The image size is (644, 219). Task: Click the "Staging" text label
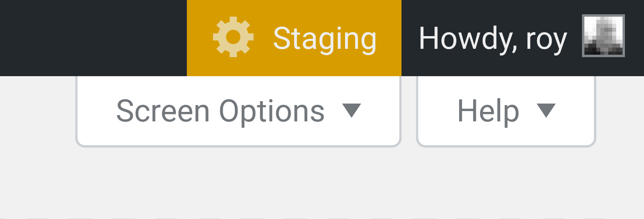[x=325, y=39]
